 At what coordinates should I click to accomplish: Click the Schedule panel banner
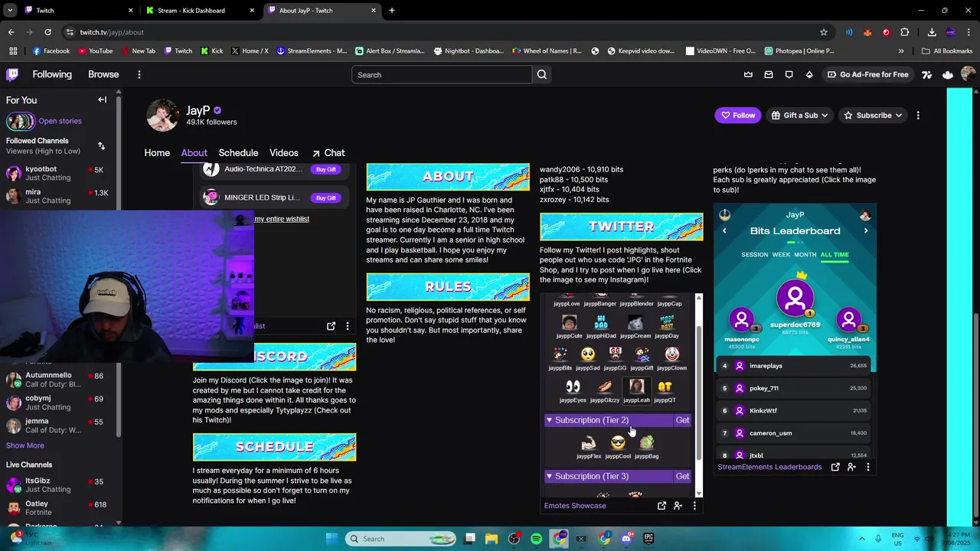(x=274, y=447)
